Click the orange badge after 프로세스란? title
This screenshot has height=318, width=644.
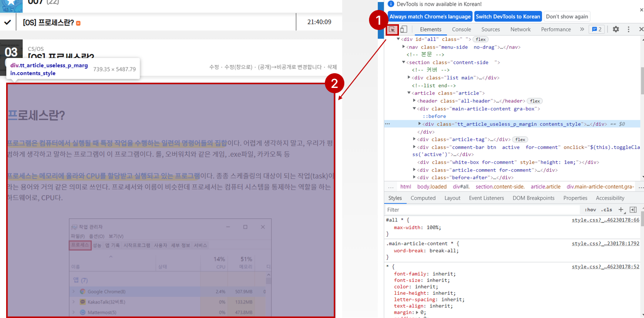[78, 23]
